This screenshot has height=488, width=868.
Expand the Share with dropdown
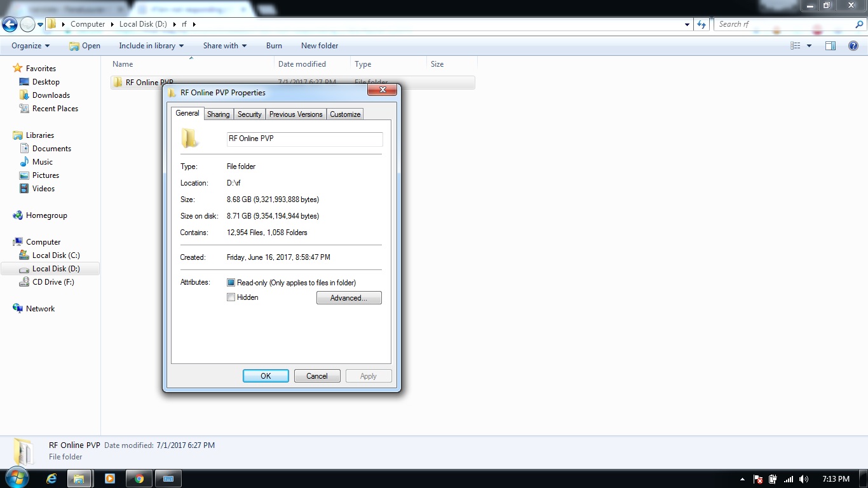pos(224,46)
